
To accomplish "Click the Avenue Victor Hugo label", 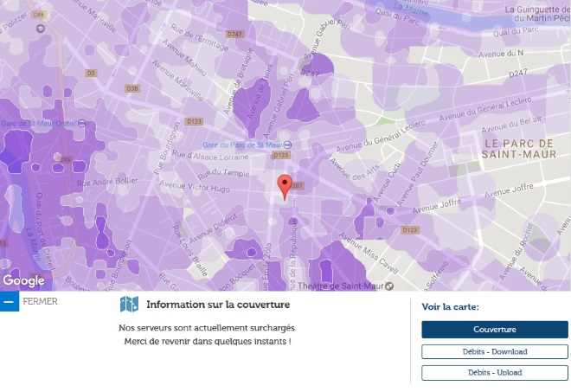I will pyautogui.click(x=195, y=186).
